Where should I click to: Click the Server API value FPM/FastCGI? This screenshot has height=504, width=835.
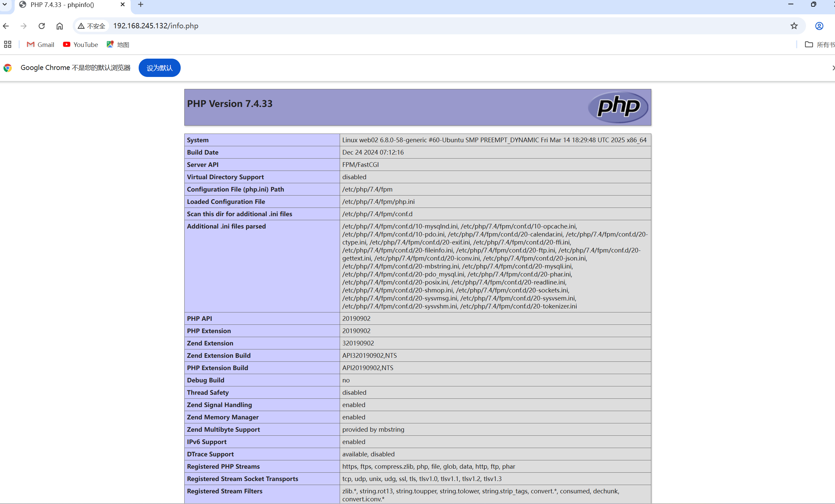(x=360, y=165)
